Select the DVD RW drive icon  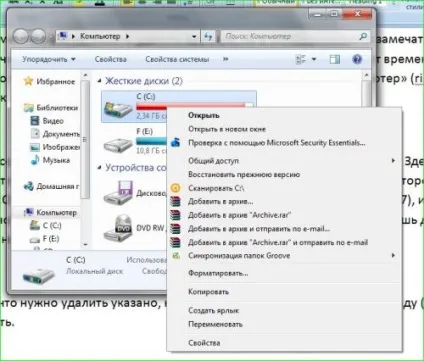118,228
